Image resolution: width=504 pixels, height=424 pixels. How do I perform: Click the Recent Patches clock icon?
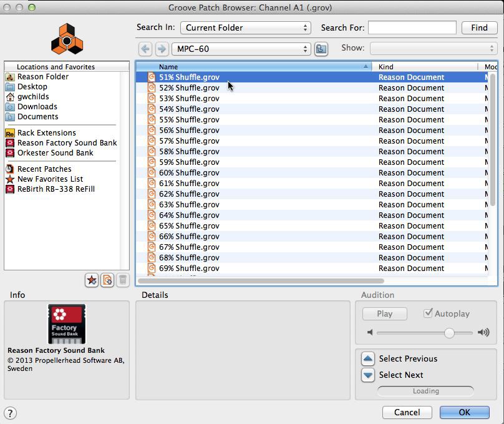pyautogui.click(x=10, y=169)
